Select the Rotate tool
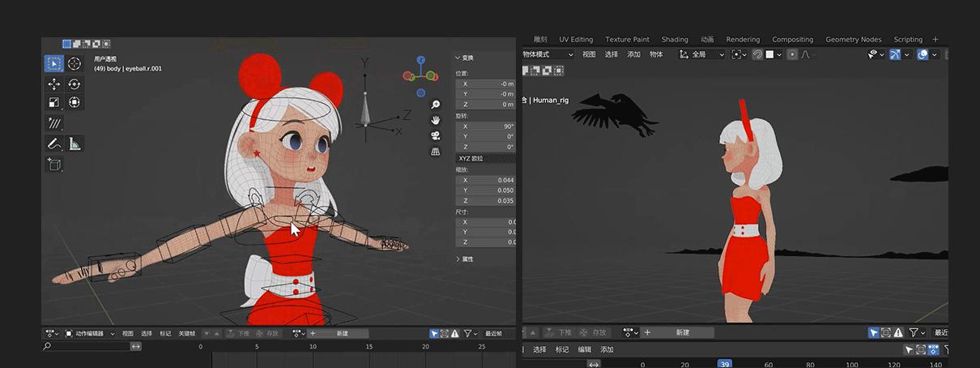 coord(75,84)
